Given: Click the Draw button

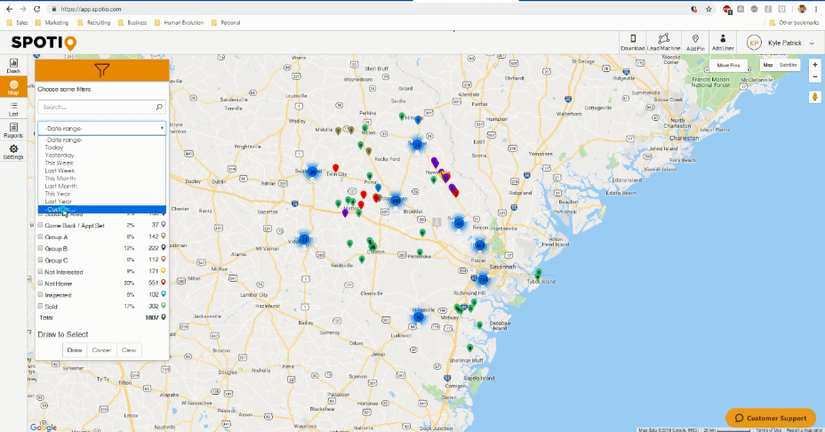Looking at the screenshot, I should coord(75,350).
